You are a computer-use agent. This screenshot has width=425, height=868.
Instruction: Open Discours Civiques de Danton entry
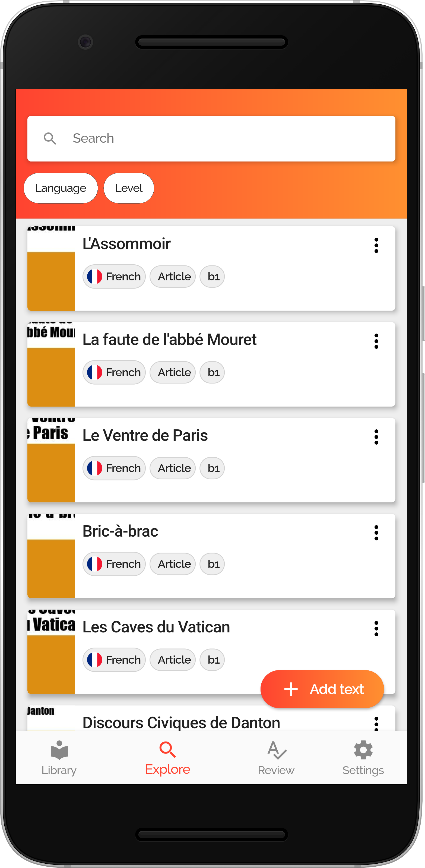coord(181,723)
